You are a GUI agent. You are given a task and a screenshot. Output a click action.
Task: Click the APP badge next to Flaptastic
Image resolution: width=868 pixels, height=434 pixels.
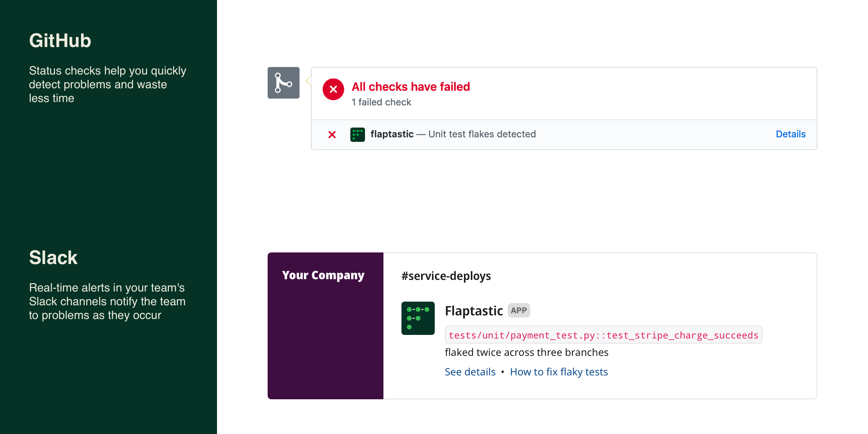tap(519, 310)
